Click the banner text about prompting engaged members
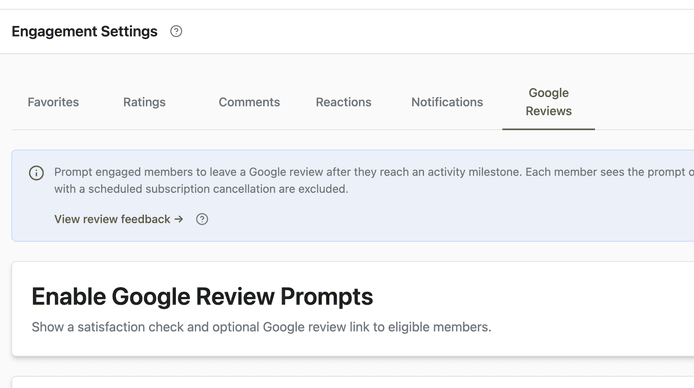 [374, 181]
